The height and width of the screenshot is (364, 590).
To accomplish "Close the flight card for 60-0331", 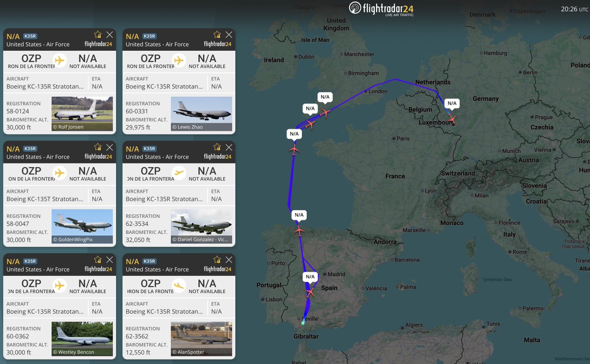I will (229, 34).
